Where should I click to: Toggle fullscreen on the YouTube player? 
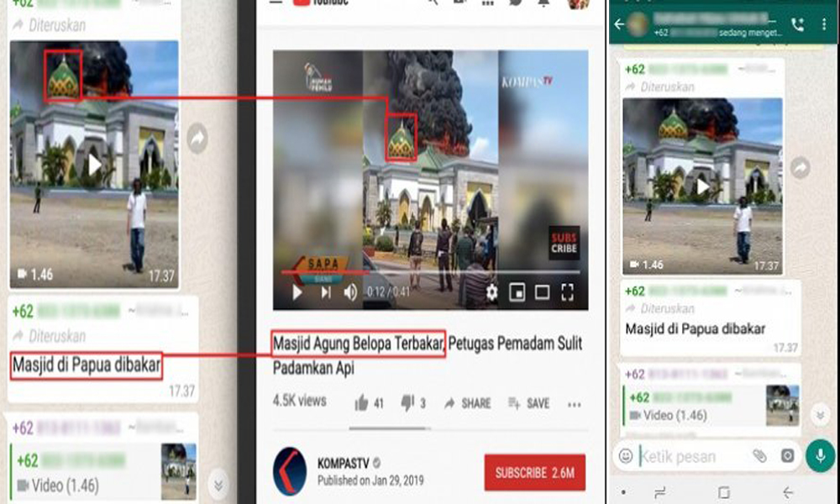click(x=567, y=292)
